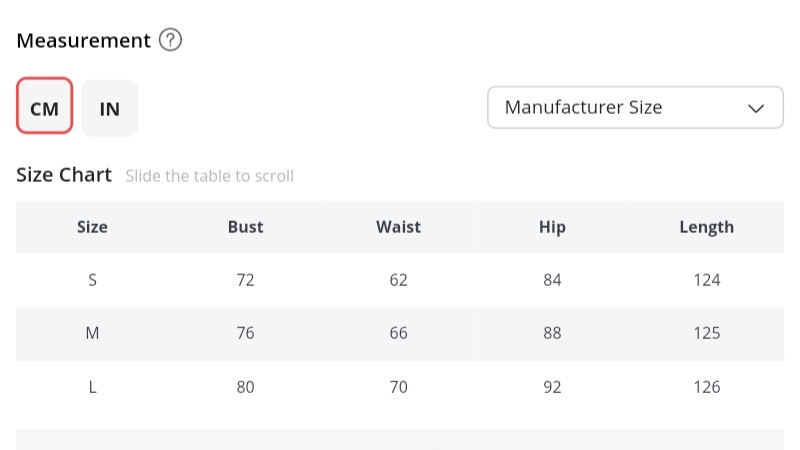
Task: Switch measurement units to IN
Action: (x=110, y=108)
